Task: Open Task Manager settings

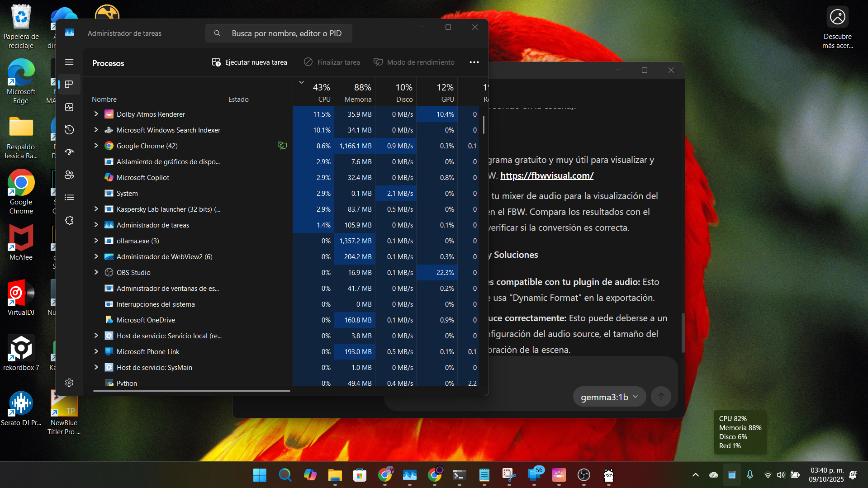Action: [69, 382]
